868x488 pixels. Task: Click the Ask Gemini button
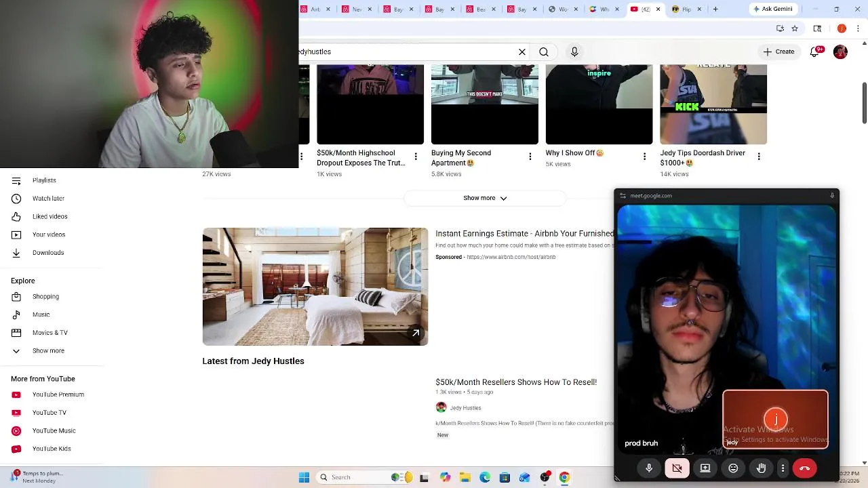coord(772,9)
